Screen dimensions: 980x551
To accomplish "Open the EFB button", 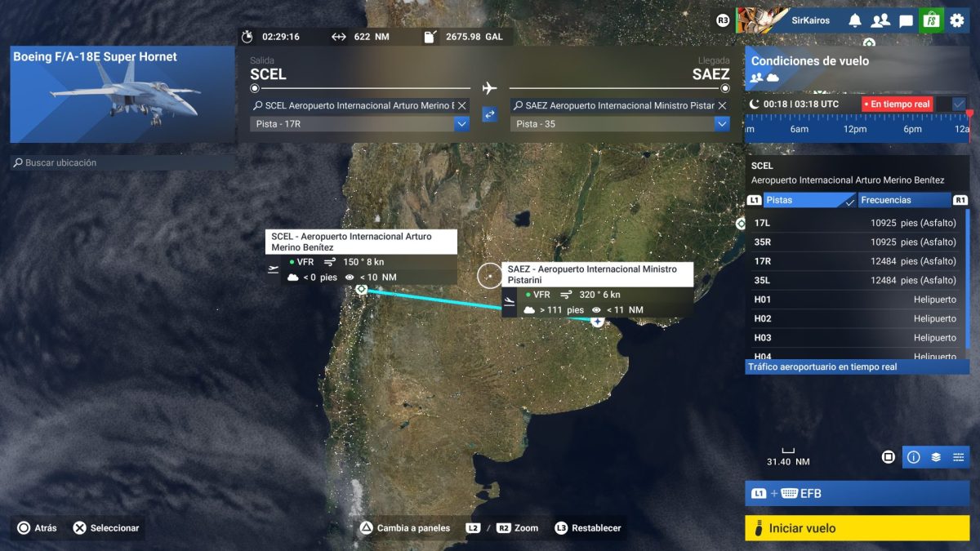I will pyautogui.click(x=857, y=494).
